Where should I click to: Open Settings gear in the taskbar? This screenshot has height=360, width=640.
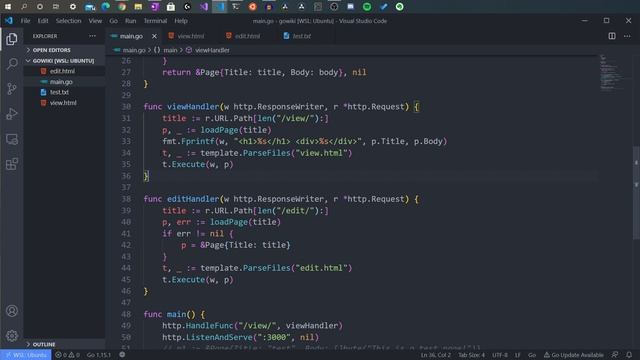[x=73, y=7]
